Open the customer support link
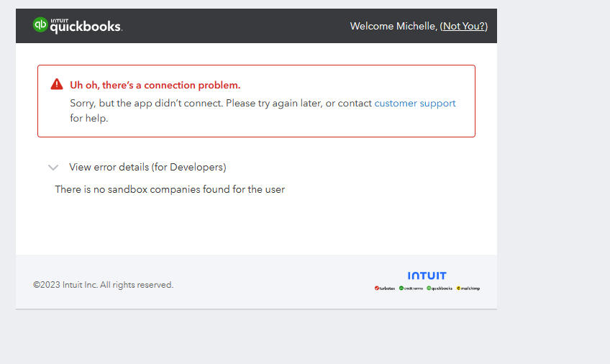Image resolution: width=610 pixels, height=364 pixels. (x=415, y=104)
